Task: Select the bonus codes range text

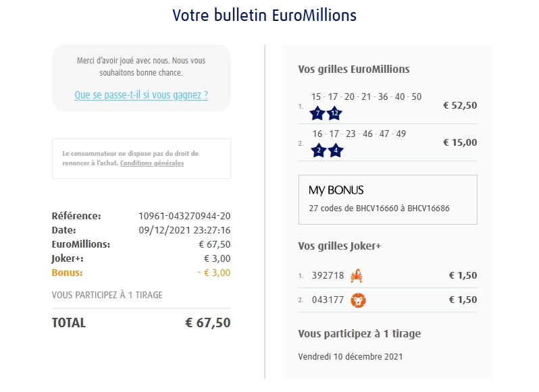Action: click(379, 208)
